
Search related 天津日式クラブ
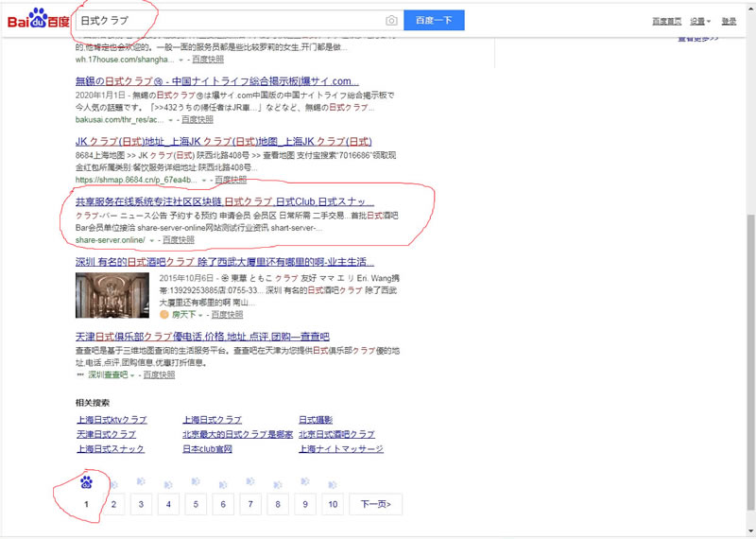point(107,434)
